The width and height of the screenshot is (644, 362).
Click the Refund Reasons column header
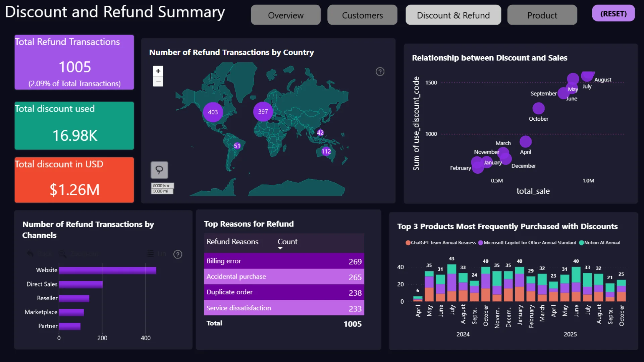coord(232,242)
